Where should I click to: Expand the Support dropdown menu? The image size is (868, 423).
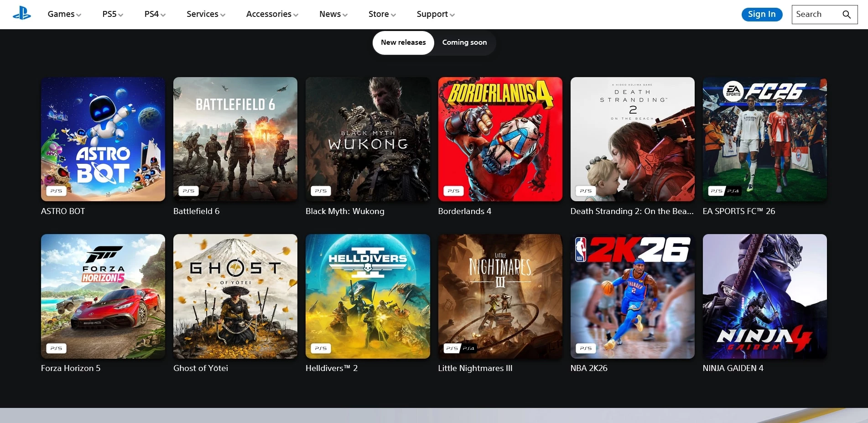[x=435, y=14]
